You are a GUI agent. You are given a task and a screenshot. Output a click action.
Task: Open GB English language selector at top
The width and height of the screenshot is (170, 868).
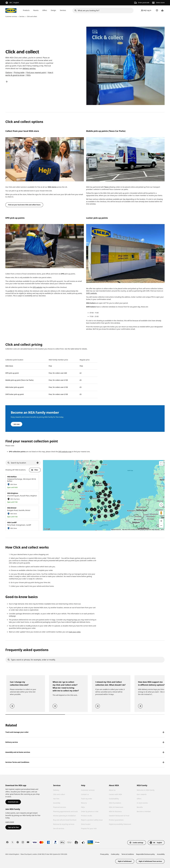click(x=12, y=3)
